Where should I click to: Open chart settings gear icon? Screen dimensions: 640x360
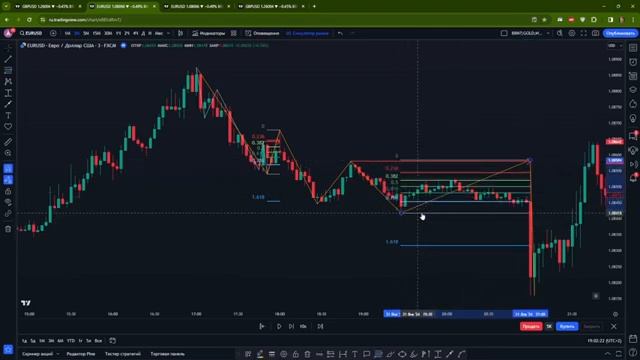(x=572, y=33)
